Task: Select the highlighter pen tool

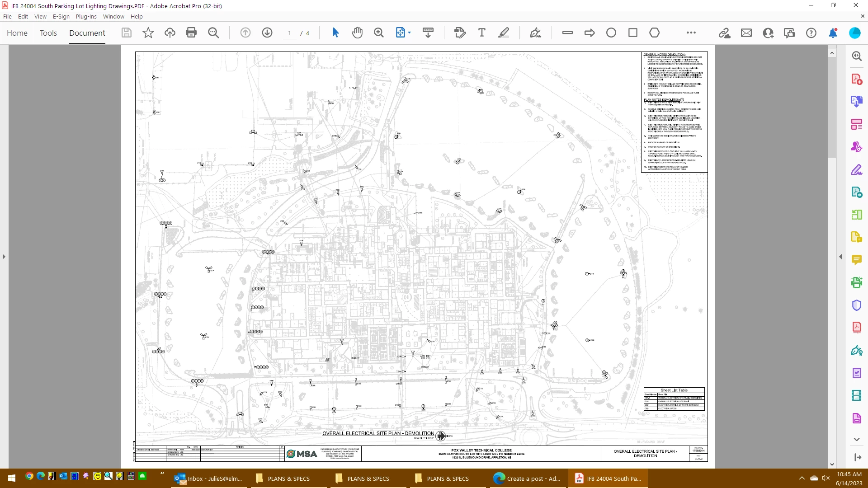Action: 504,33
